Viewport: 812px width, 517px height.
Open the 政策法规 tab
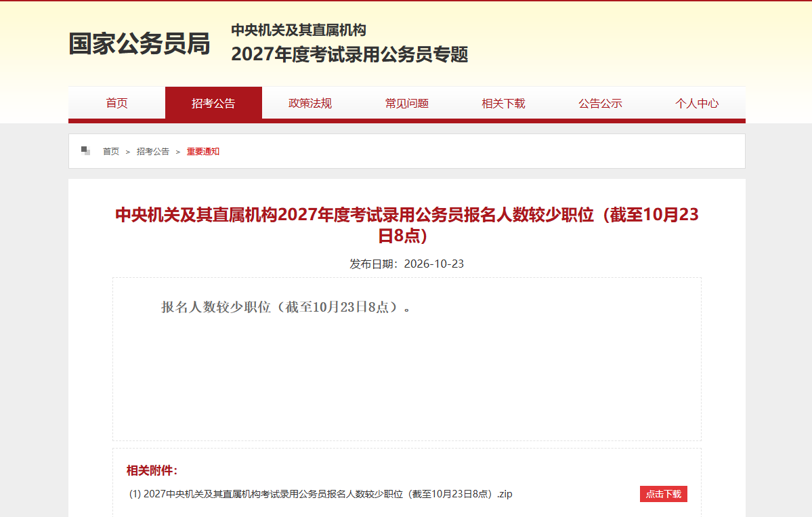[x=310, y=103]
